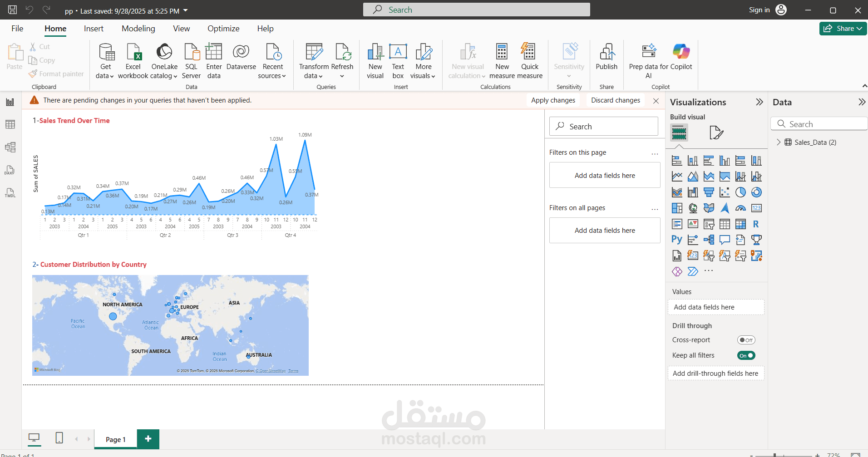Switch to mobile layout view
868x457 pixels.
[x=59, y=438]
